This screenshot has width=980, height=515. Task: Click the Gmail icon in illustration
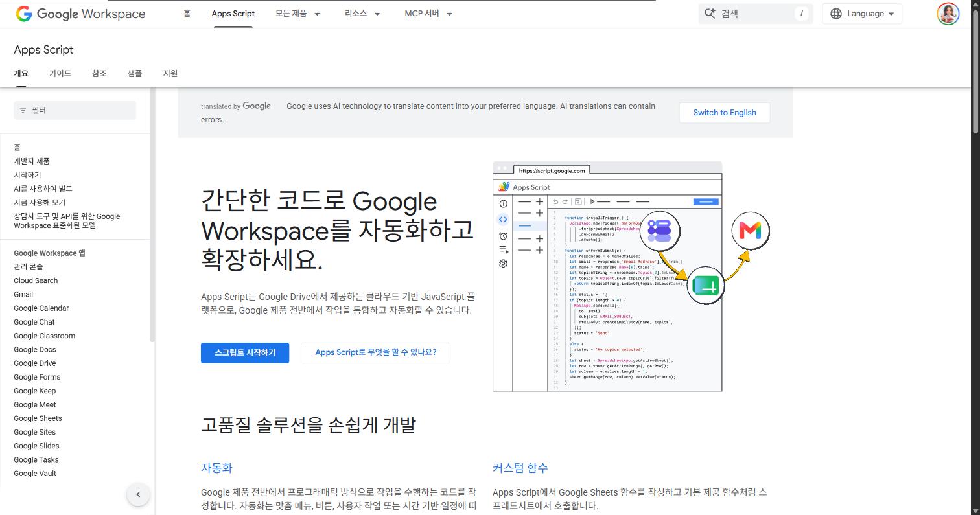(x=750, y=230)
